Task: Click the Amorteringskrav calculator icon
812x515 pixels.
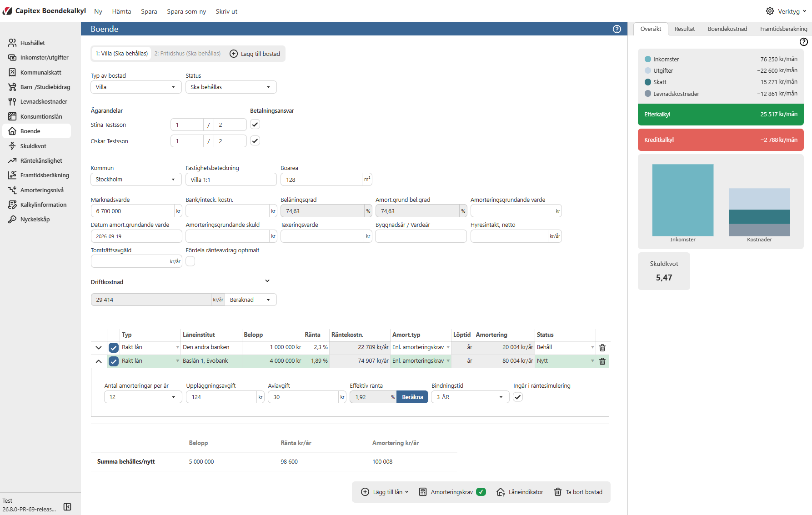Action: (x=423, y=492)
